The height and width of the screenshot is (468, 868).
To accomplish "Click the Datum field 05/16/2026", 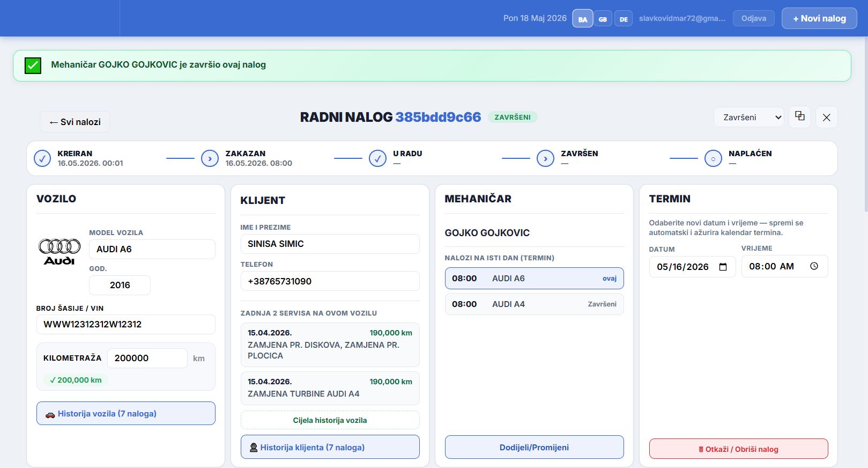I will coord(693,267).
